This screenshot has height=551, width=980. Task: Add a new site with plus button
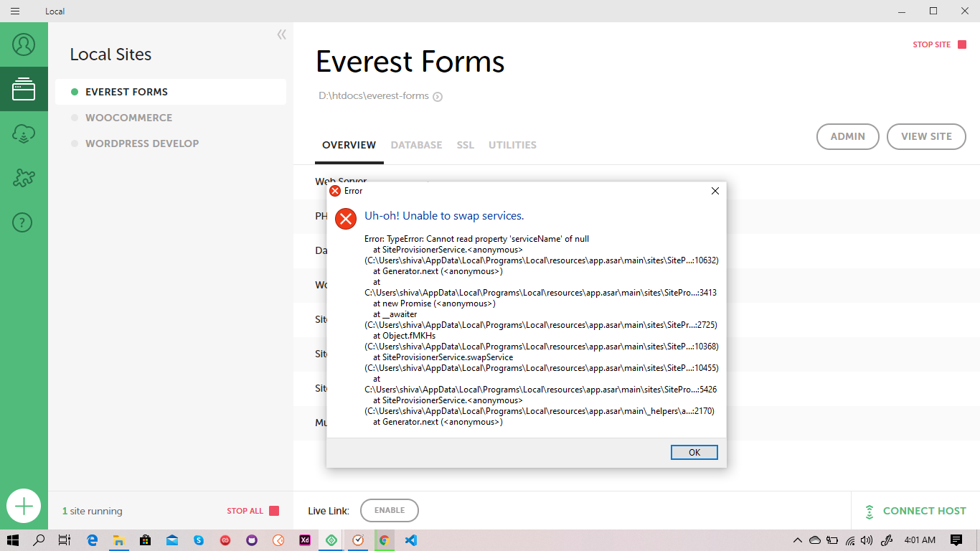tap(24, 506)
